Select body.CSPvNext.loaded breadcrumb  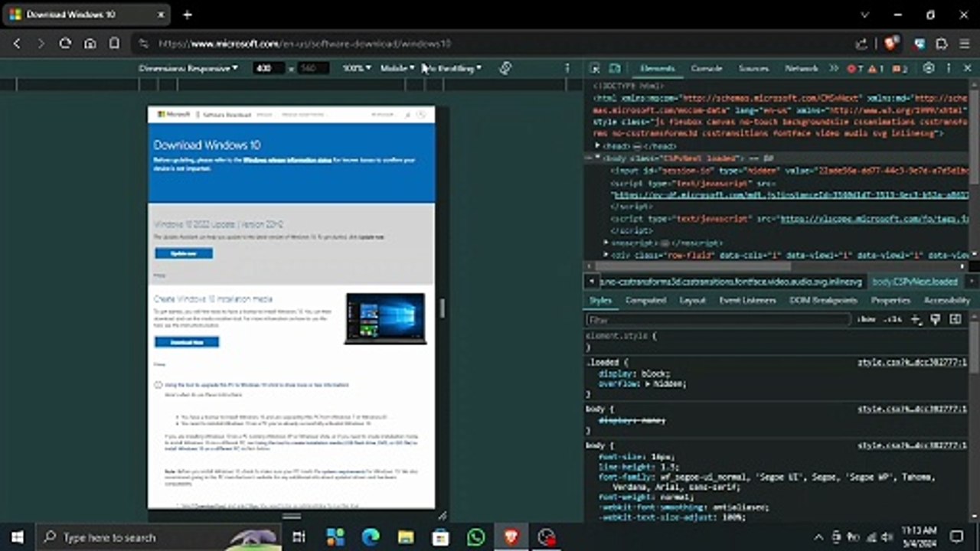pyautogui.click(x=915, y=282)
